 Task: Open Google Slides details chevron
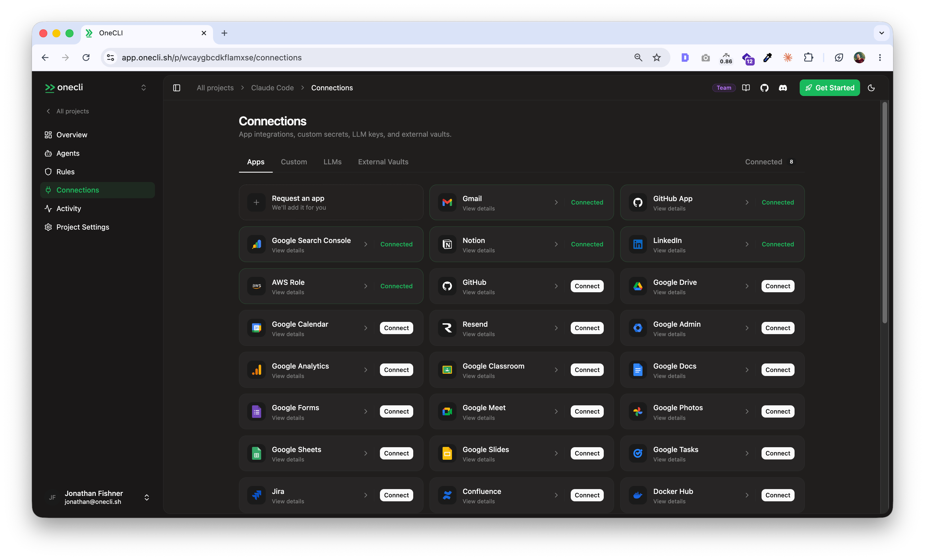click(556, 453)
